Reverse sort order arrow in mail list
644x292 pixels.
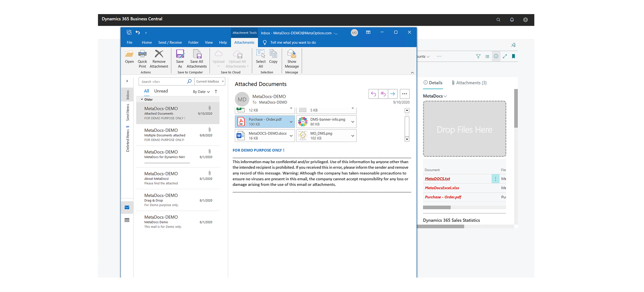pos(216,92)
